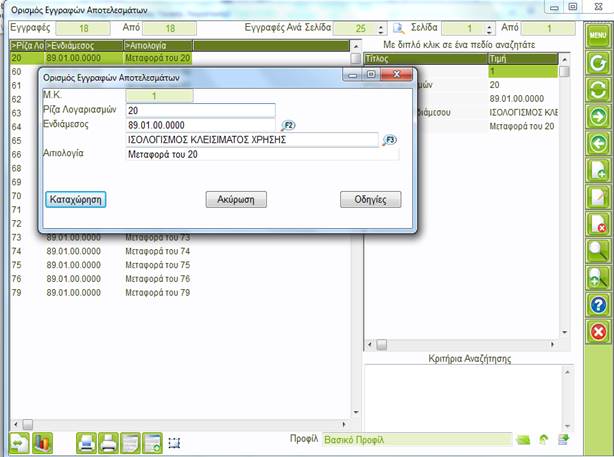Open help with the blue question mark icon
Image resolution: width=614 pixels, height=457 pixels.
pyautogui.click(x=598, y=305)
